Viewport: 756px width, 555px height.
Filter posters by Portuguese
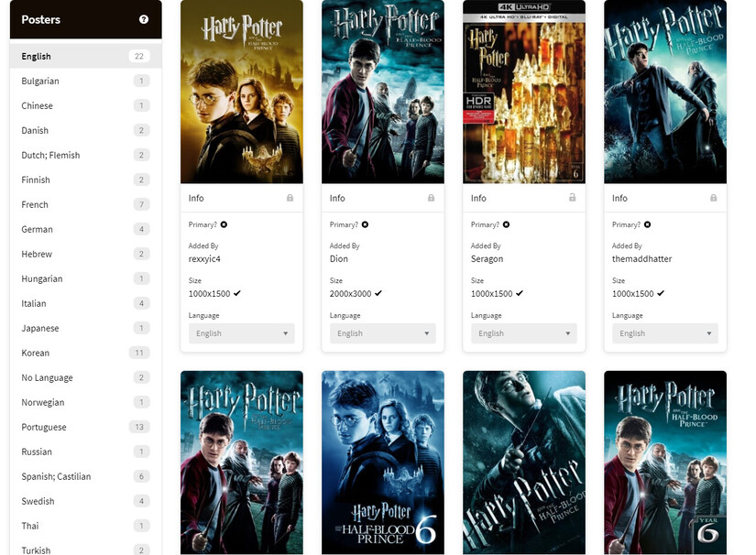86,428
